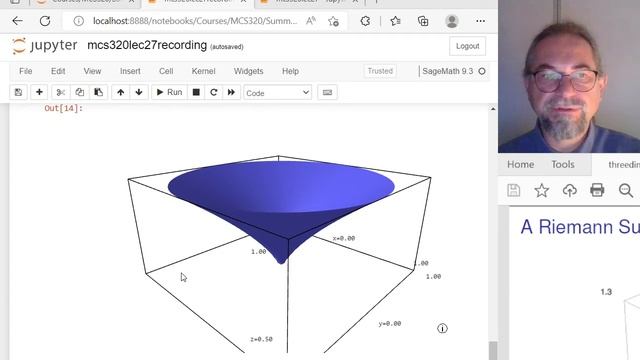This screenshot has width=640, height=360.
Task: Click the autosaved status text
Action: click(227, 47)
